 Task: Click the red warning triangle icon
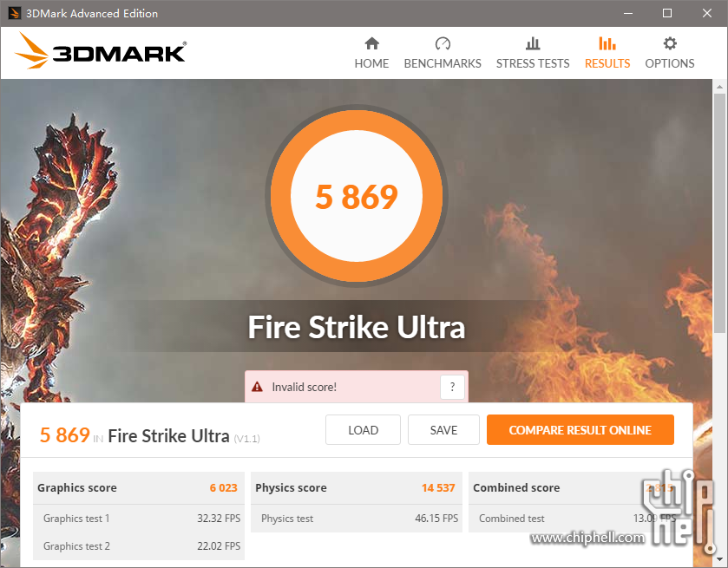257,387
